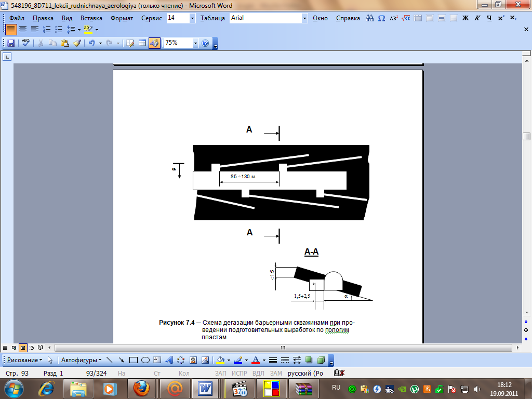Click the binoculars Find icon
Viewport: 532px width, 399px height.
coord(369,18)
